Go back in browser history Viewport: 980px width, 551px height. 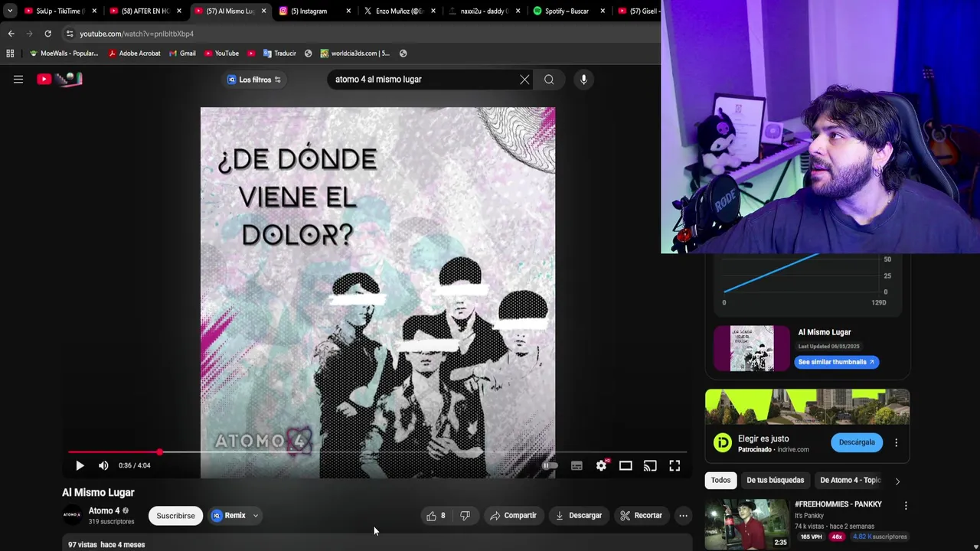[11, 34]
